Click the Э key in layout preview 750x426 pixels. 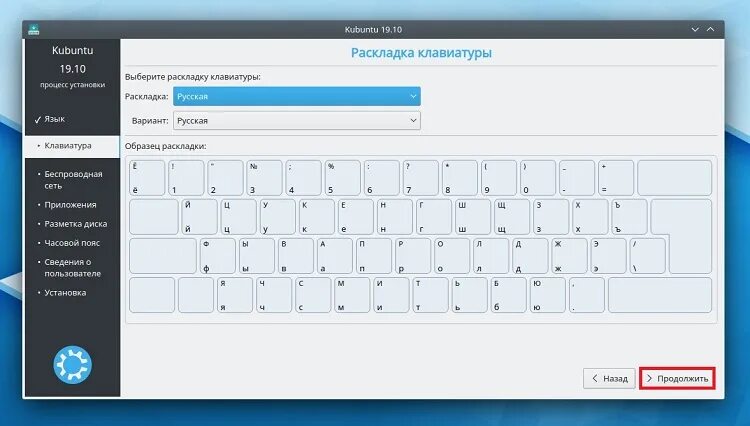(x=608, y=256)
